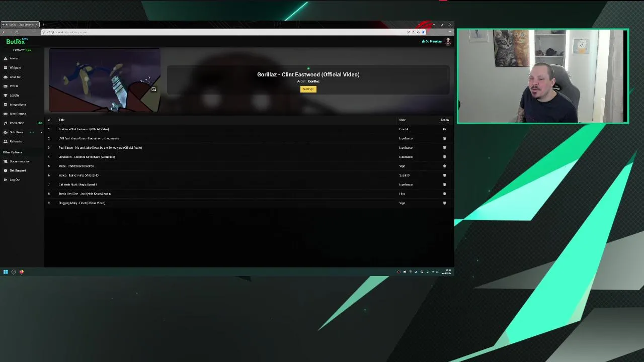Delete the Flogging Molly Float track
This screenshot has height=362, width=644.
click(444, 203)
